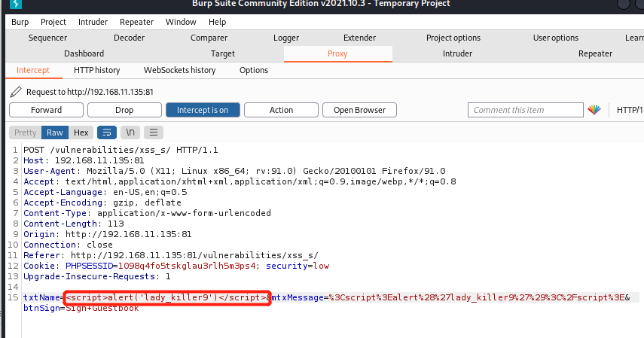The width and height of the screenshot is (644, 338).
Task: Switch to the Project options tab
Action: pyautogui.click(x=453, y=38)
